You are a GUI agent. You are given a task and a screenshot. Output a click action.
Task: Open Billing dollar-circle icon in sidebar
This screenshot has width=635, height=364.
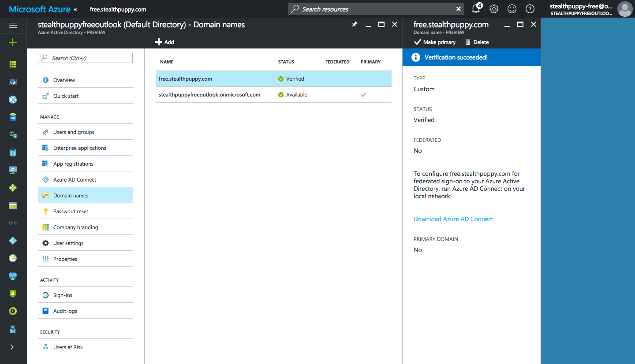[13, 311]
